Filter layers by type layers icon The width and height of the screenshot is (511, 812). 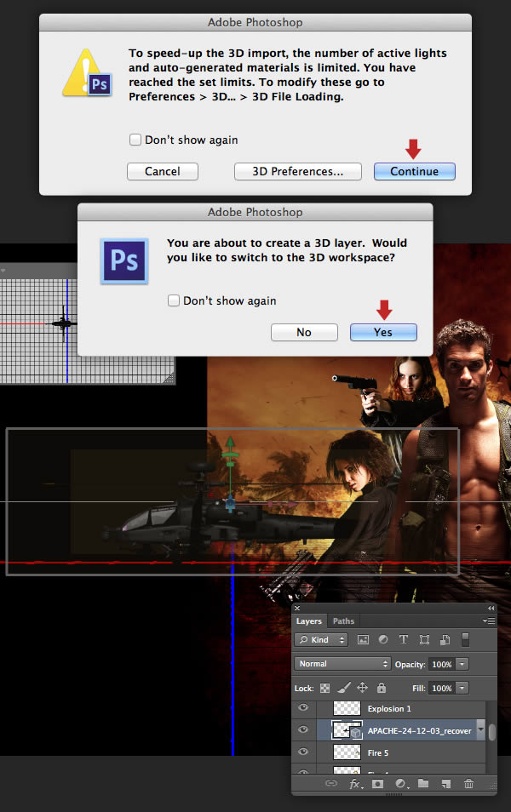(x=403, y=640)
